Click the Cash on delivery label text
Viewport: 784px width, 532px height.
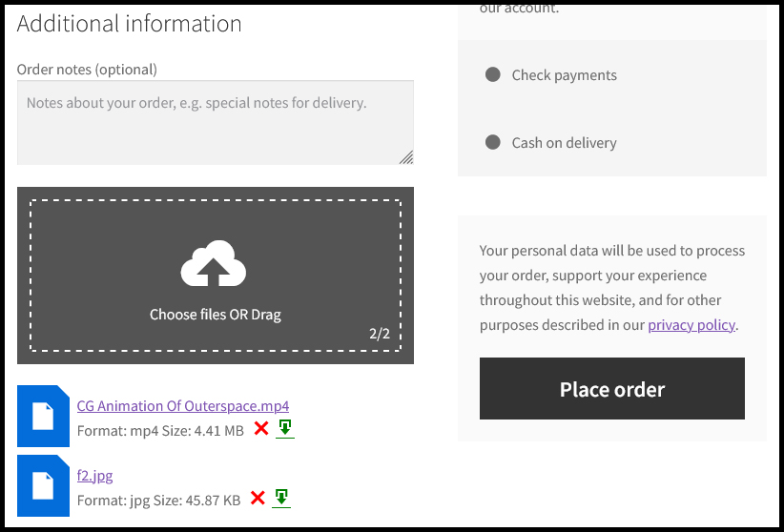coord(564,143)
